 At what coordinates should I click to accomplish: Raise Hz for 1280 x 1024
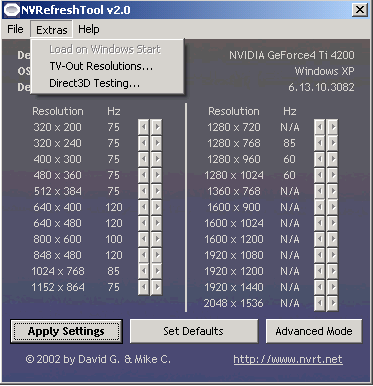332,175
